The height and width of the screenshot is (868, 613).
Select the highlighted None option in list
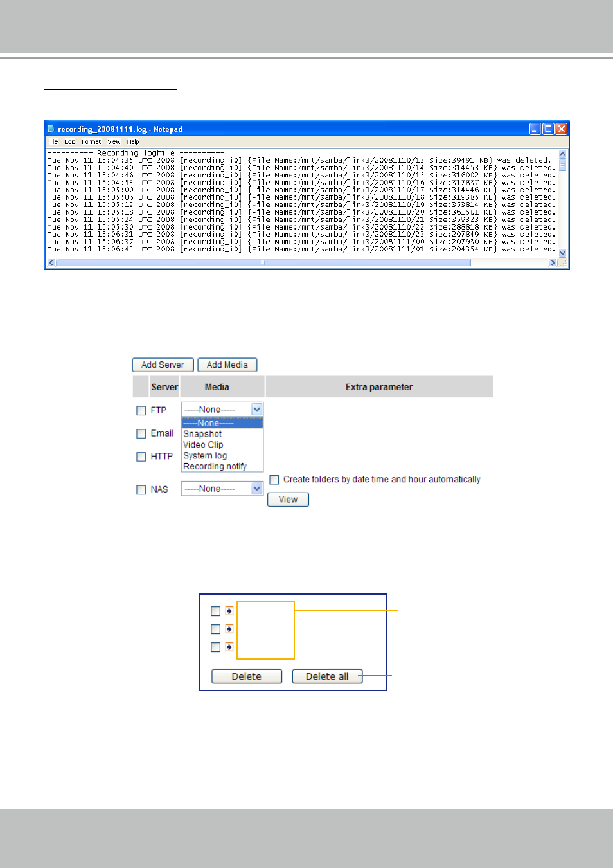pyautogui.click(x=222, y=423)
